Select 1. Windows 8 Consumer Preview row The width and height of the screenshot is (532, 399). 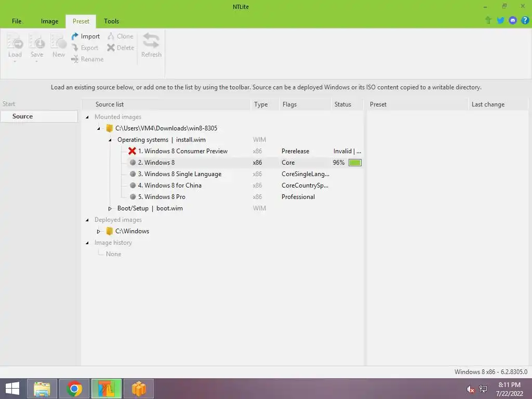coord(182,151)
